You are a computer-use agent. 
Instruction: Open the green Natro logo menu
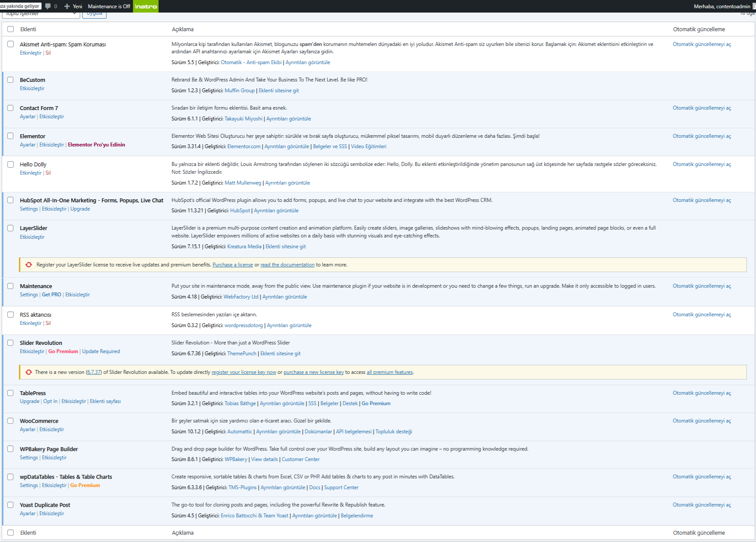146,6
